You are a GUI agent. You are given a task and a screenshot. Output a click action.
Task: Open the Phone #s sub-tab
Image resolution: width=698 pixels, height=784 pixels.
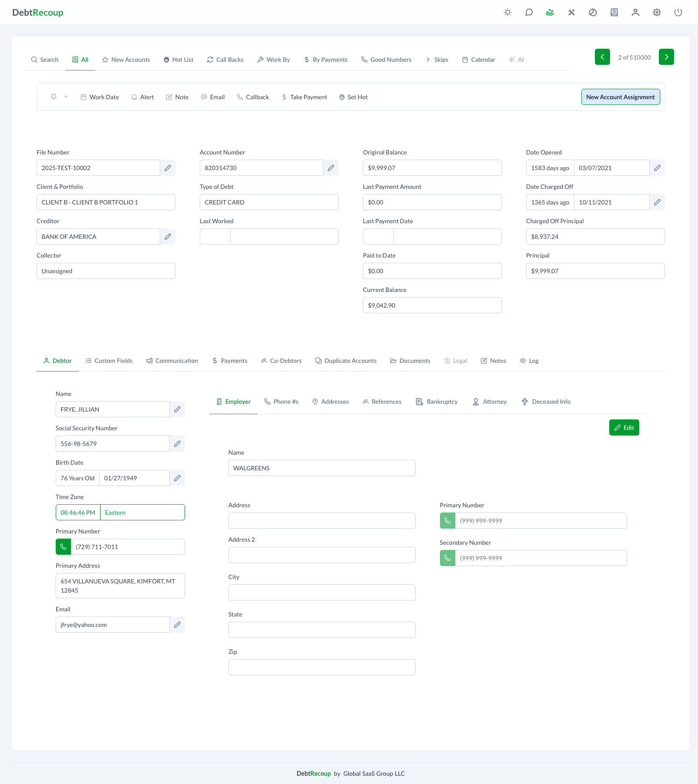pyautogui.click(x=282, y=402)
